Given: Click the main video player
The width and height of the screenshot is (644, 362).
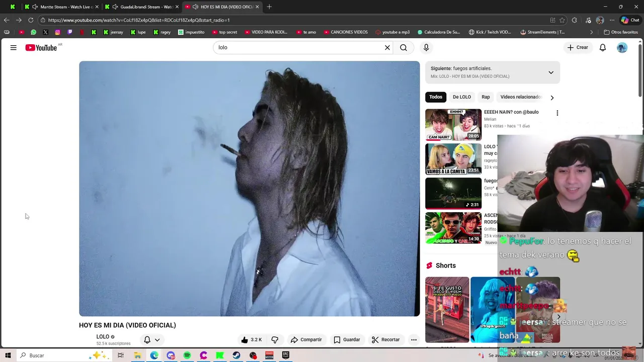Looking at the screenshot, I should (249, 189).
